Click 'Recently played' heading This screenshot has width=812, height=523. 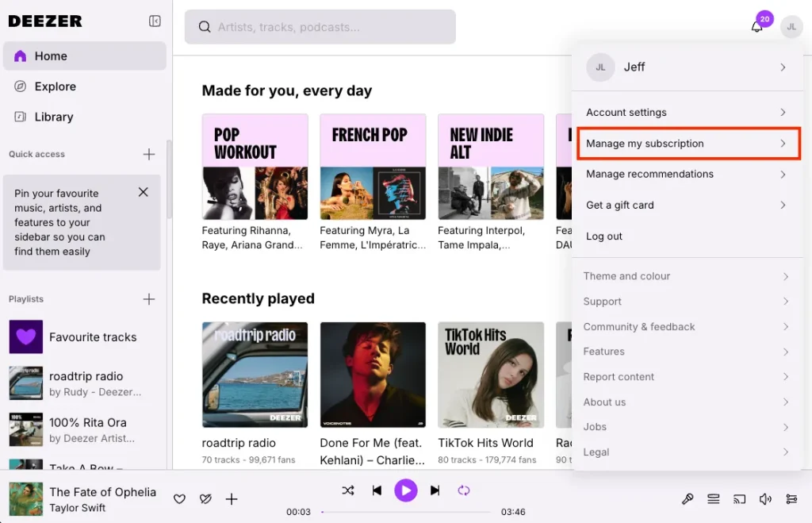click(x=258, y=298)
